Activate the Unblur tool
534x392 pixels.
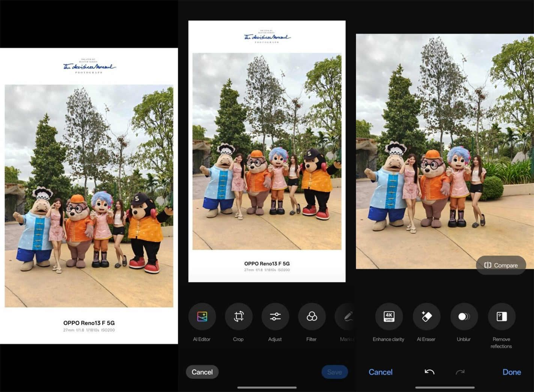point(464,317)
